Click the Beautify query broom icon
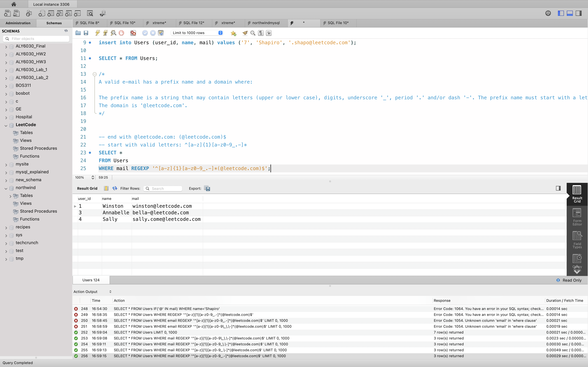The width and height of the screenshot is (588, 367). (245, 33)
